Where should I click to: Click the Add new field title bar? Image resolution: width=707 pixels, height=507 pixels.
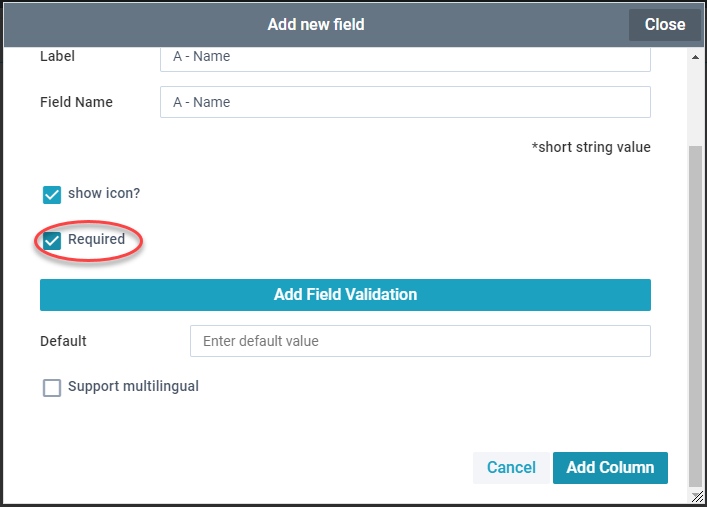316,25
